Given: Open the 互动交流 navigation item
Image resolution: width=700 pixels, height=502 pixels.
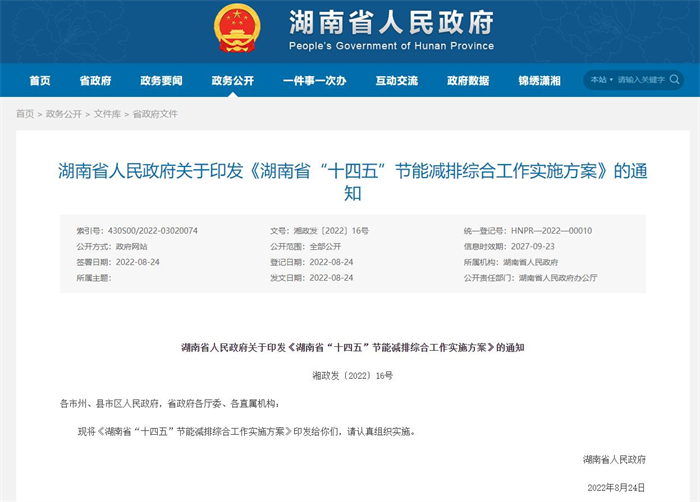Looking at the screenshot, I should point(397,81).
